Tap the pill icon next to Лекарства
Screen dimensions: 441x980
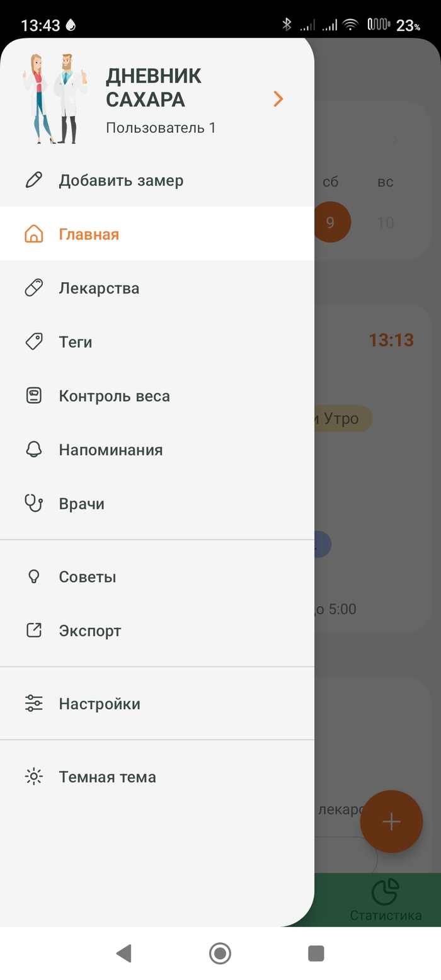(x=33, y=288)
